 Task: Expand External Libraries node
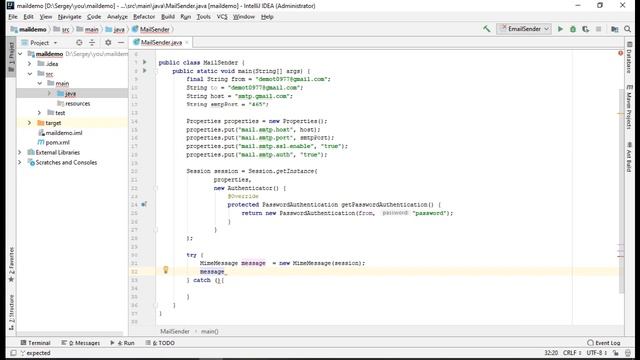pos(20,152)
